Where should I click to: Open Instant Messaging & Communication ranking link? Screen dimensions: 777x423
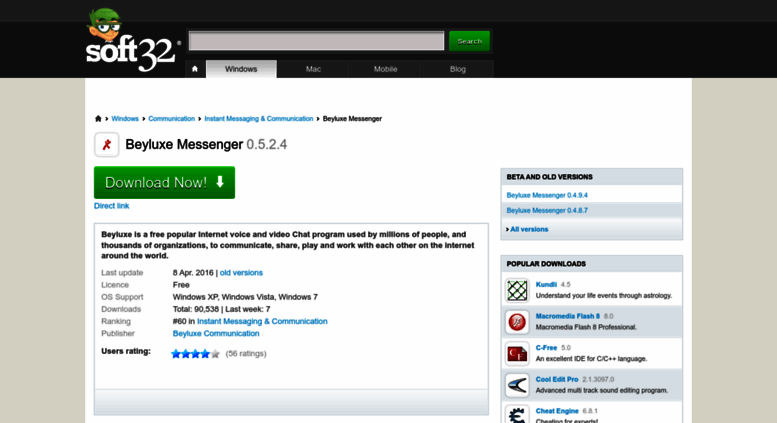click(x=262, y=321)
